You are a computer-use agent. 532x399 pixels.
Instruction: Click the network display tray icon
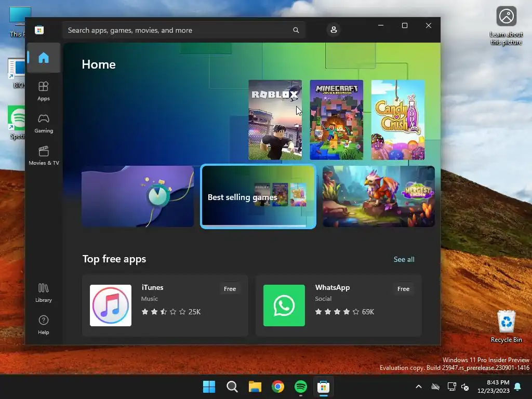coord(451,387)
